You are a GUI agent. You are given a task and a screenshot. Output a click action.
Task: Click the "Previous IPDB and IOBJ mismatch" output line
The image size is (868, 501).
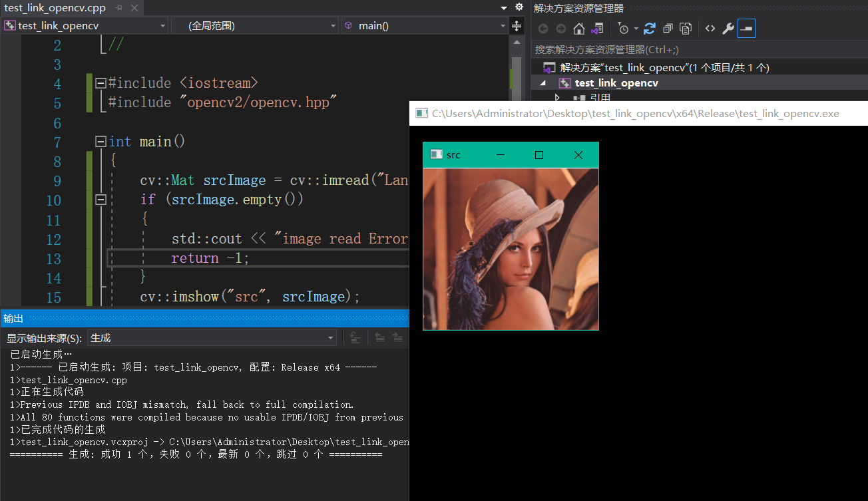coord(182,405)
